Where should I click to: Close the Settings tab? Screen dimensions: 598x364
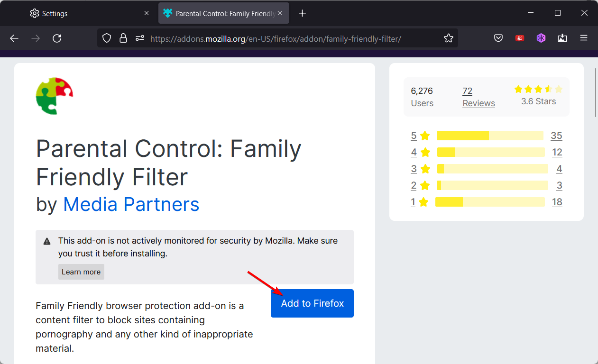147,13
